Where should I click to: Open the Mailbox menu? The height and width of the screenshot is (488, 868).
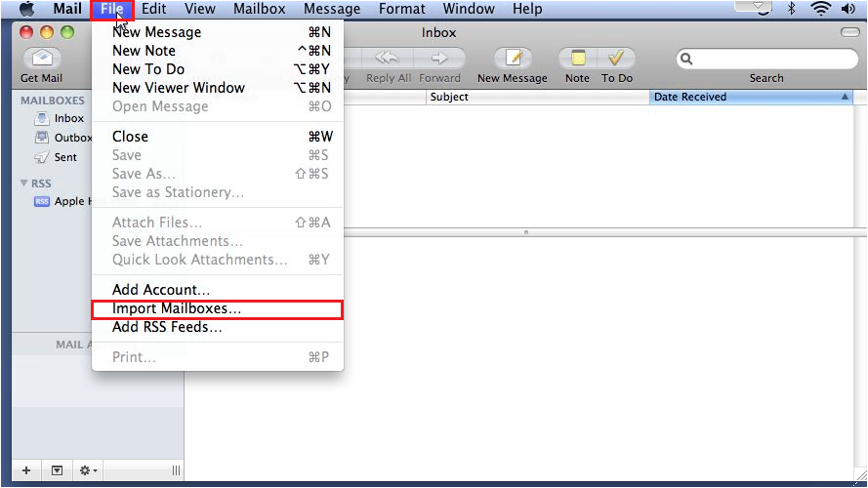260,9
